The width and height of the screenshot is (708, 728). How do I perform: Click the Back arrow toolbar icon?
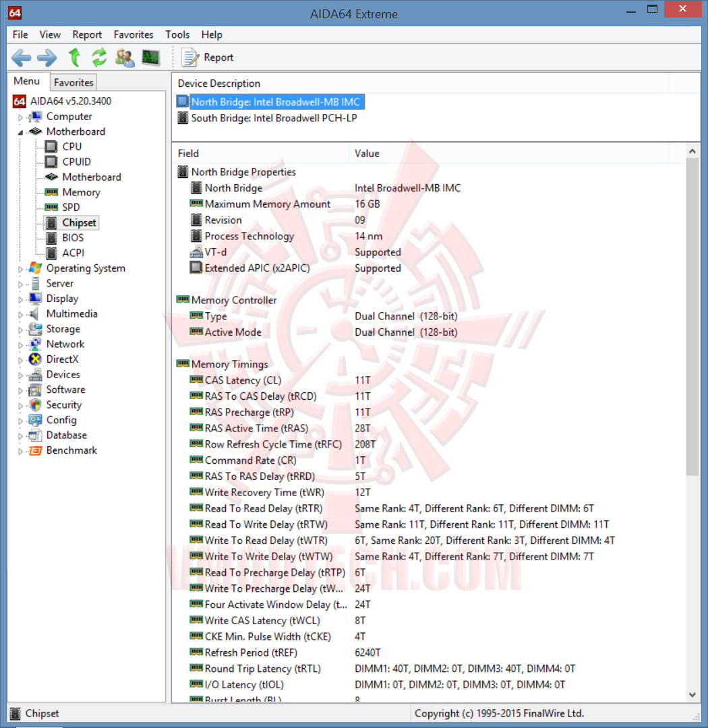(x=22, y=58)
